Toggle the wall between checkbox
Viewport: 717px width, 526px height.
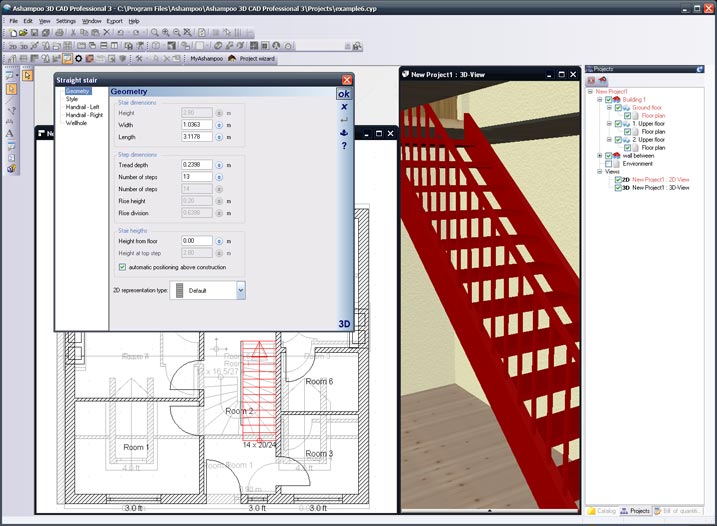[608, 156]
